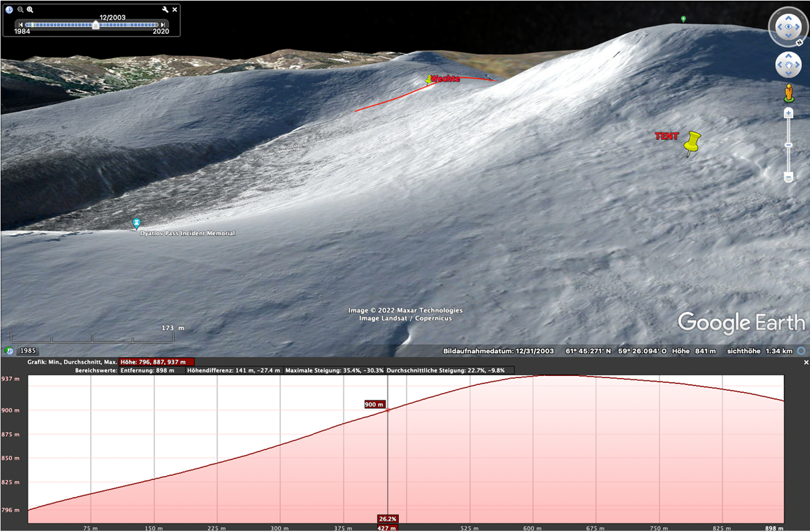The height and width of the screenshot is (532, 810).
Task: Click the Wechte placemark label
Action: [445, 80]
